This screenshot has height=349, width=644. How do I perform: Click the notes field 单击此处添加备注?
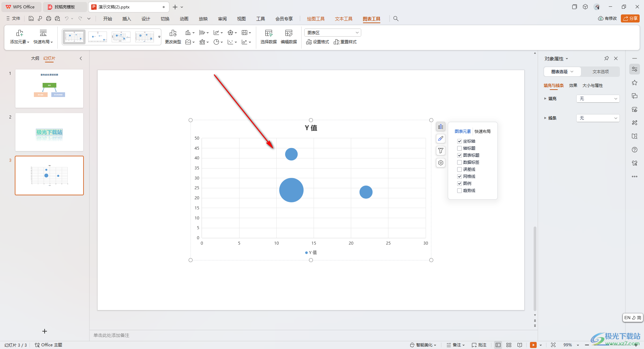pyautogui.click(x=111, y=335)
